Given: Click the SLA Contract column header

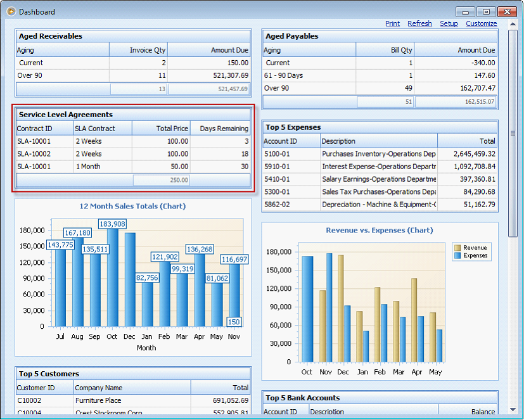Looking at the screenshot, I should (x=103, y=129).
